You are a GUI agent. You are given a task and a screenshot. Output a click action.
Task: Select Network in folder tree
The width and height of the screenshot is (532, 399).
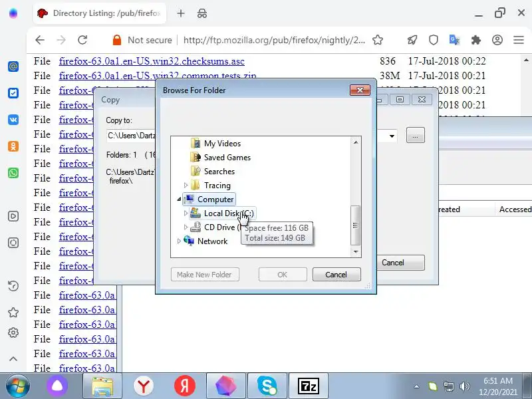coord(212,241)
